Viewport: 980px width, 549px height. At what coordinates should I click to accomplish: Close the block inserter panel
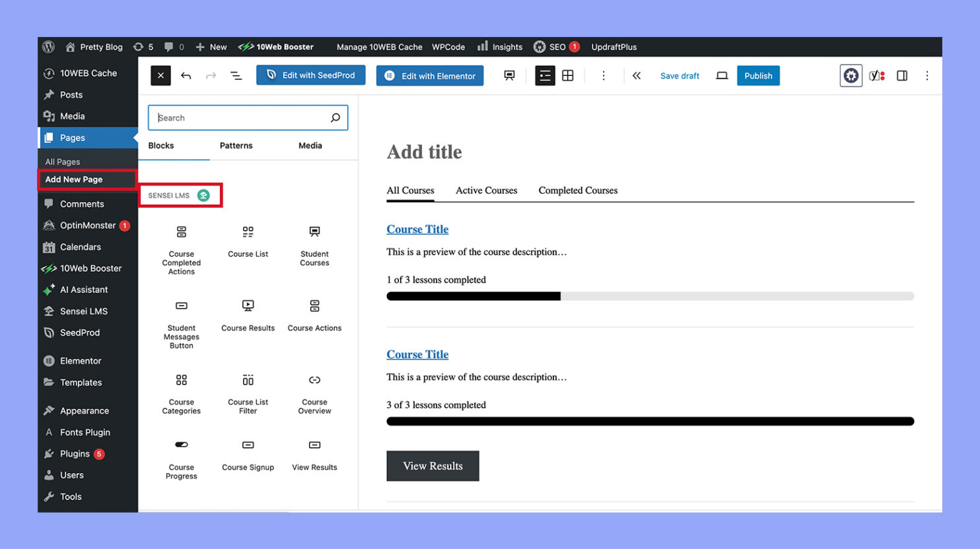click(160, 75)
